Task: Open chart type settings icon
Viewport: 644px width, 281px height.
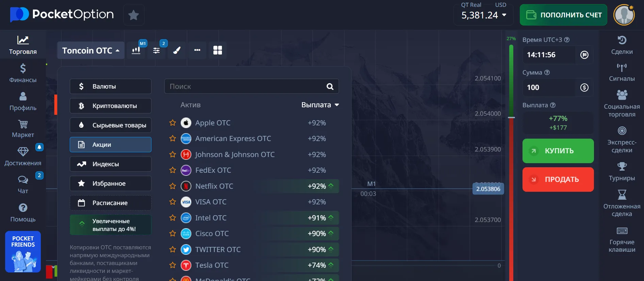Action: click(x=136, y=50)
